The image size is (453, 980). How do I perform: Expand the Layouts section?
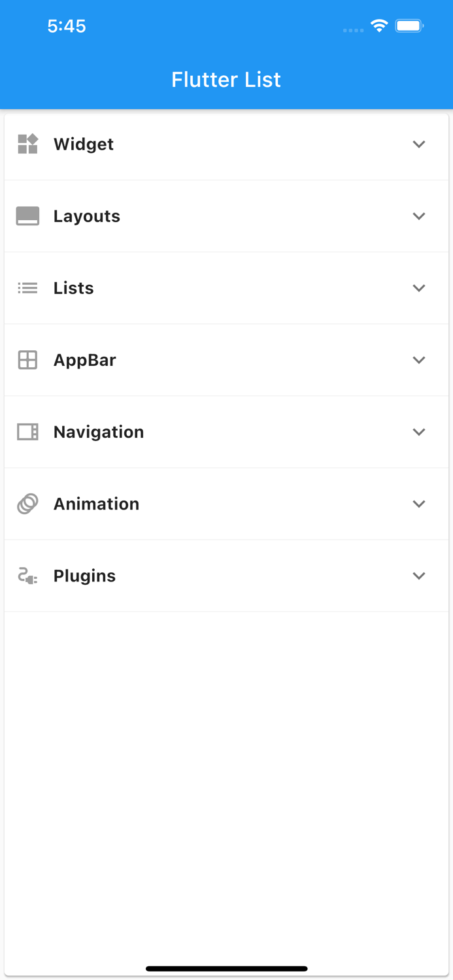[x=419, y=216]
